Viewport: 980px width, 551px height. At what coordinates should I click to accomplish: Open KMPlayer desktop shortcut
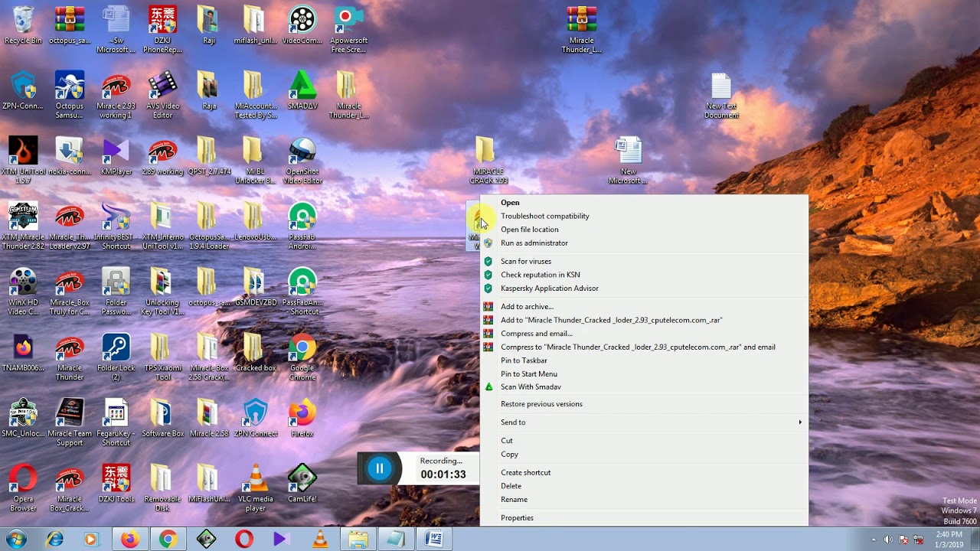point(116,156)
